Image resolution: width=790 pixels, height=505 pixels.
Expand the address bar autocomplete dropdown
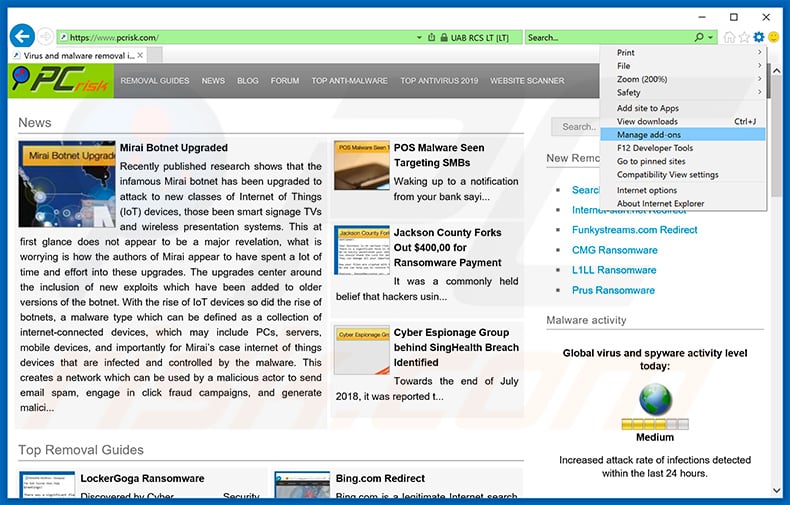click(x=419, y=37)
